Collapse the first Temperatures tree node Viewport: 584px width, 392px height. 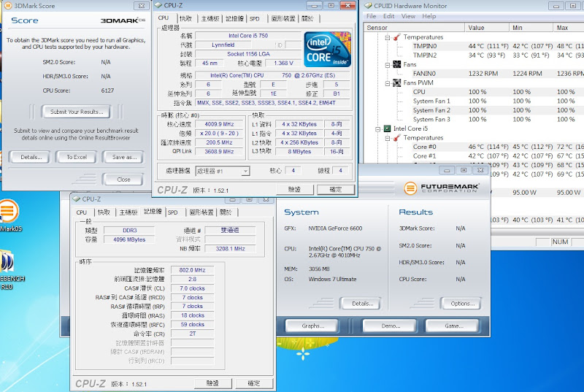[388, 37]
